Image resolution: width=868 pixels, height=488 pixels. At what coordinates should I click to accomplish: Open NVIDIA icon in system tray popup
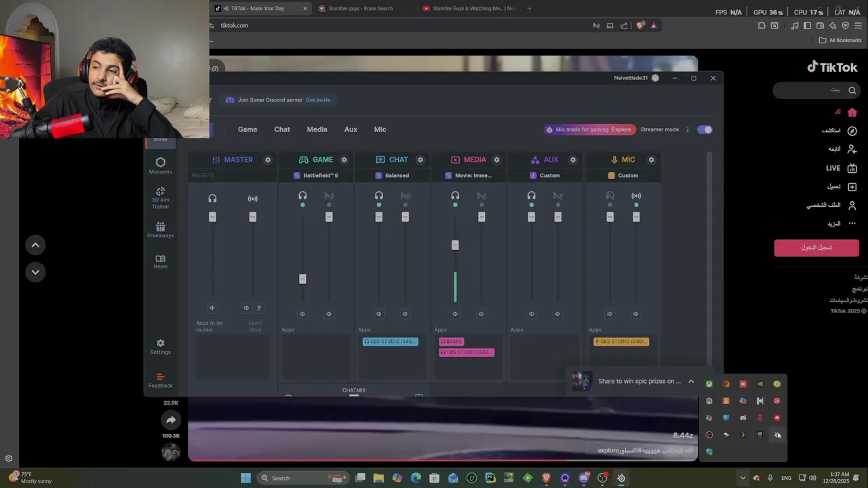pos(759,384)
